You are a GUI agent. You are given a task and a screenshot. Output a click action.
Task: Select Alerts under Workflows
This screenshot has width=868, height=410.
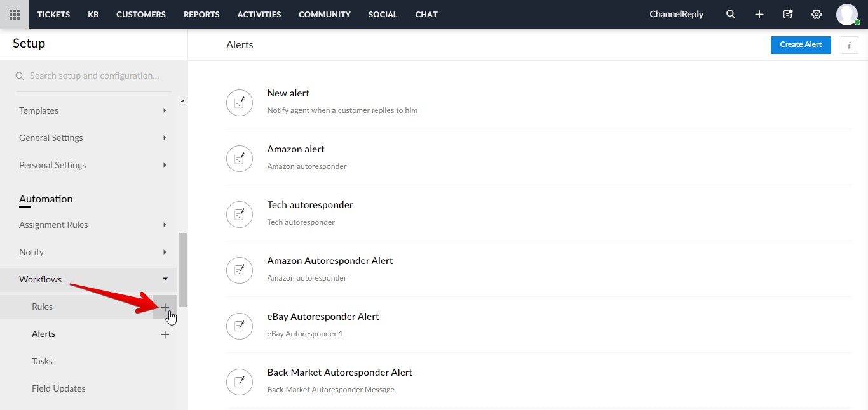tap(43, 334)
